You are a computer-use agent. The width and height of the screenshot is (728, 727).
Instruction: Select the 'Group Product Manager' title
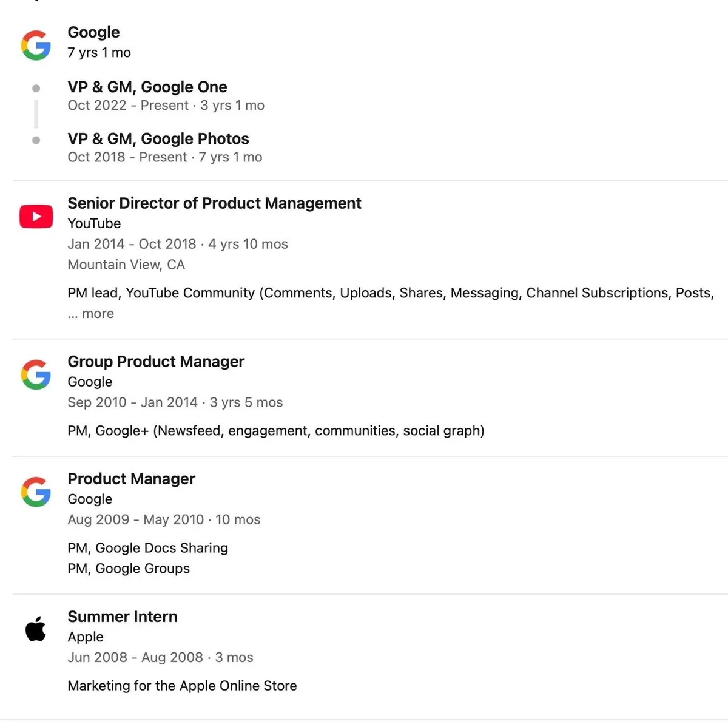(x=156, y=362)
